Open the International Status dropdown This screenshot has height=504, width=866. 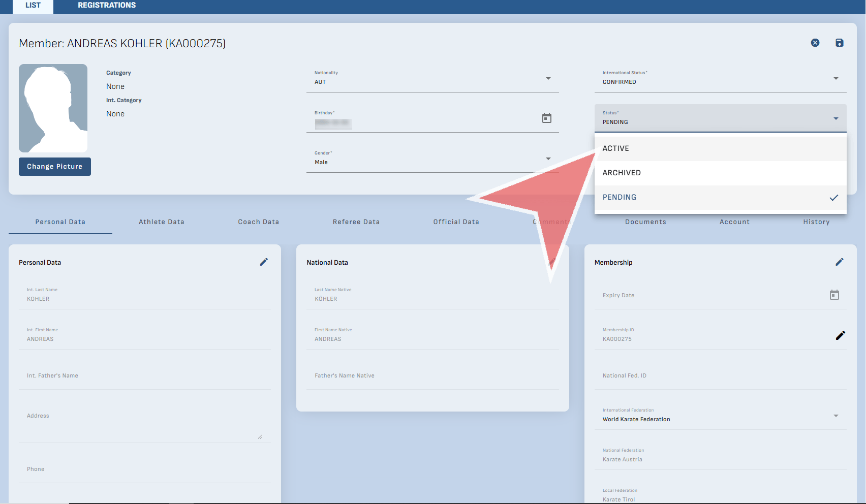click(836, 79)
